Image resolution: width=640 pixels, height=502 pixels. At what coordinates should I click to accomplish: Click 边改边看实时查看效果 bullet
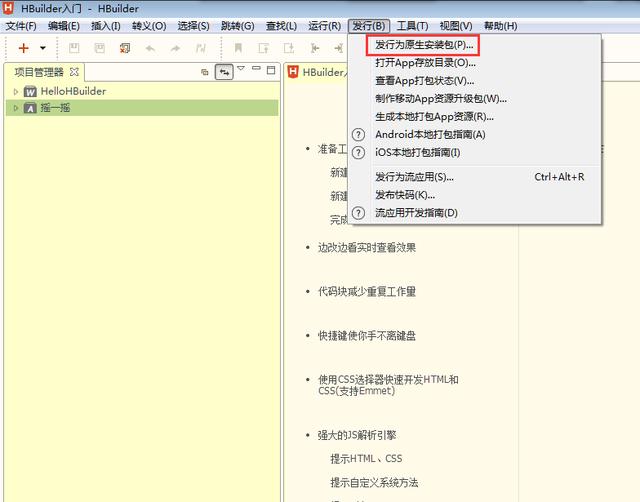367,247
